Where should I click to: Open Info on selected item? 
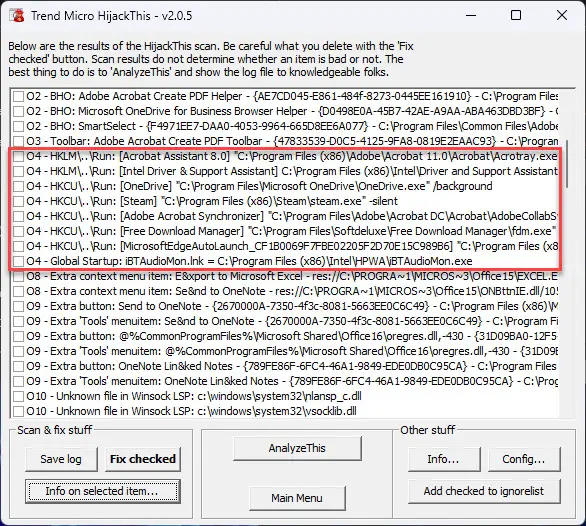(102, 491)
